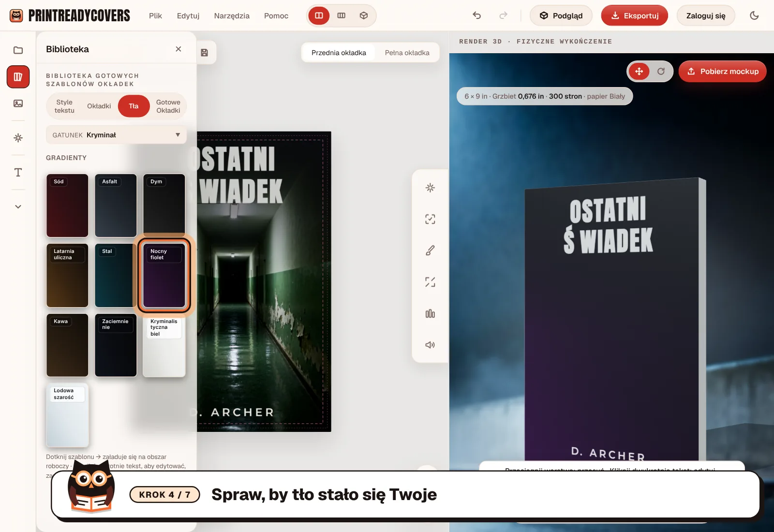Click sparkle icon in floating canvas toolbar
774x532 pixels.
430,188
